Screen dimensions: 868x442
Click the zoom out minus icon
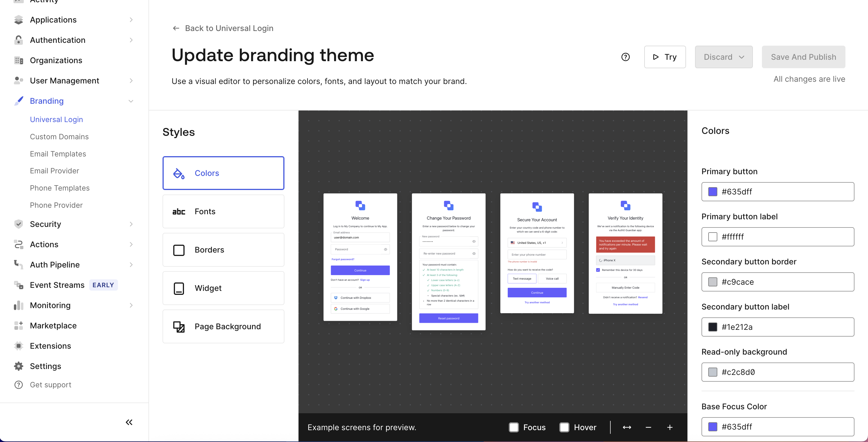pos(648,427)
